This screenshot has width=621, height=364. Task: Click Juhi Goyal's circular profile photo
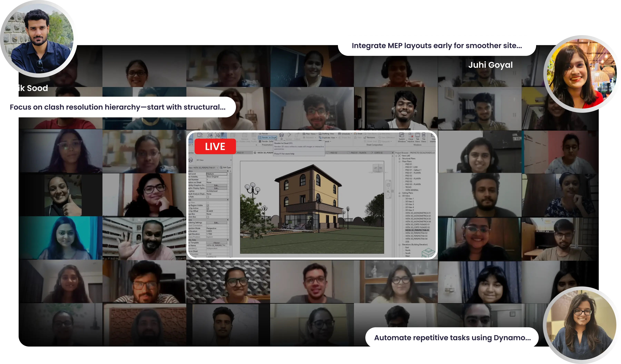tap(582, 74)
